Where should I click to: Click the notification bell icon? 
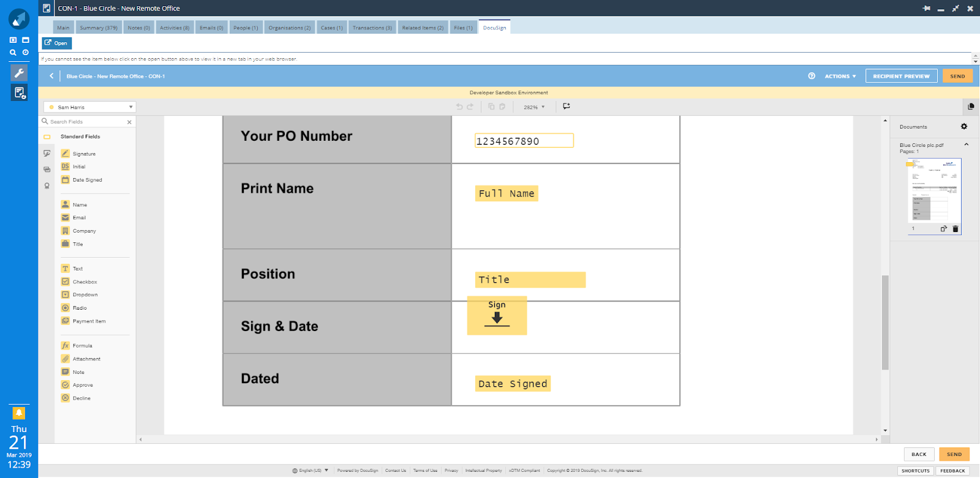point(19,413)
